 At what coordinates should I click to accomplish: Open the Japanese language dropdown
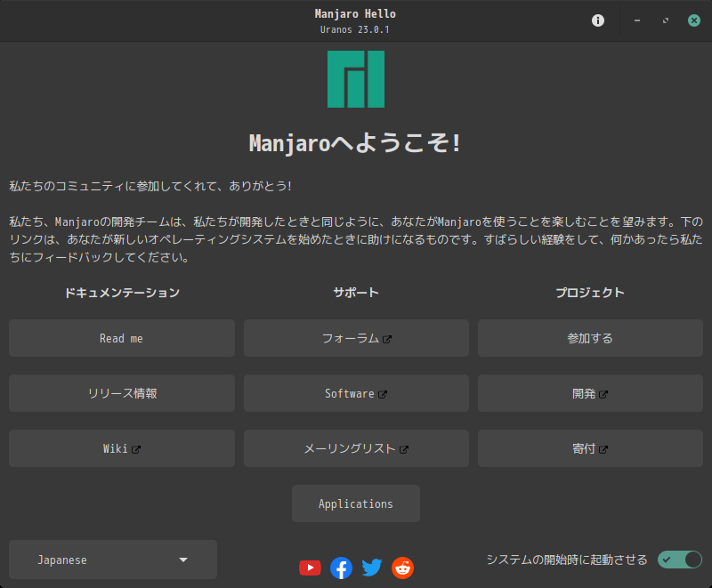coord(113,560)
